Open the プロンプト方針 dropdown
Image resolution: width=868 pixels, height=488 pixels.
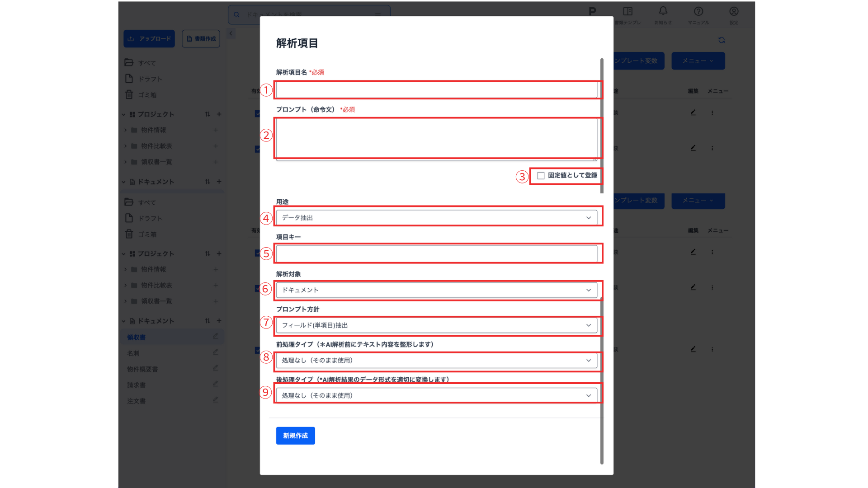[x=436, y=325]
